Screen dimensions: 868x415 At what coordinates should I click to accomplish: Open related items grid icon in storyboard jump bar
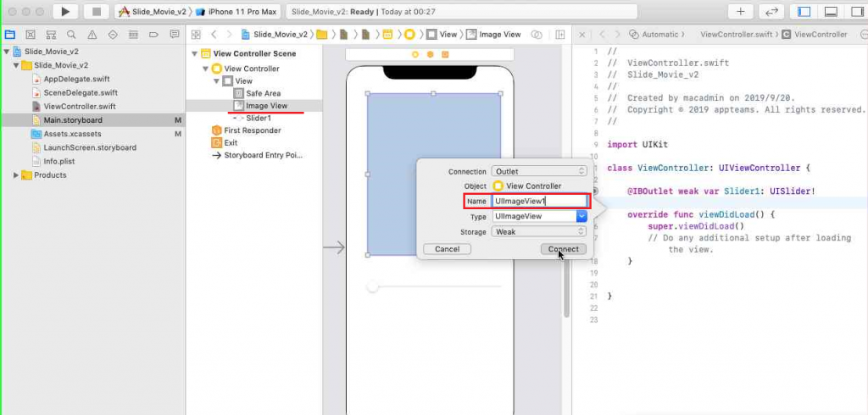[196, 35]
